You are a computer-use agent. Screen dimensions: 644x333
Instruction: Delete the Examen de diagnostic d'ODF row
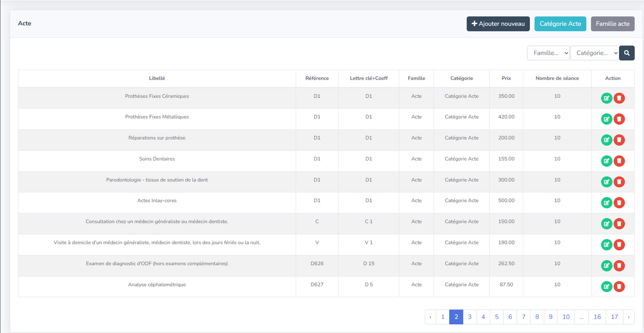point(619,265)
